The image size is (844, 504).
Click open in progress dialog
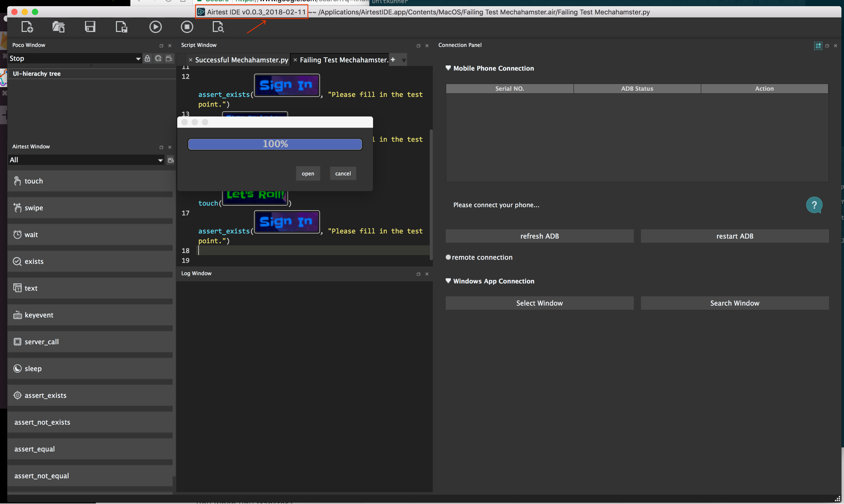pyautogui.click(x=308, y=174)
